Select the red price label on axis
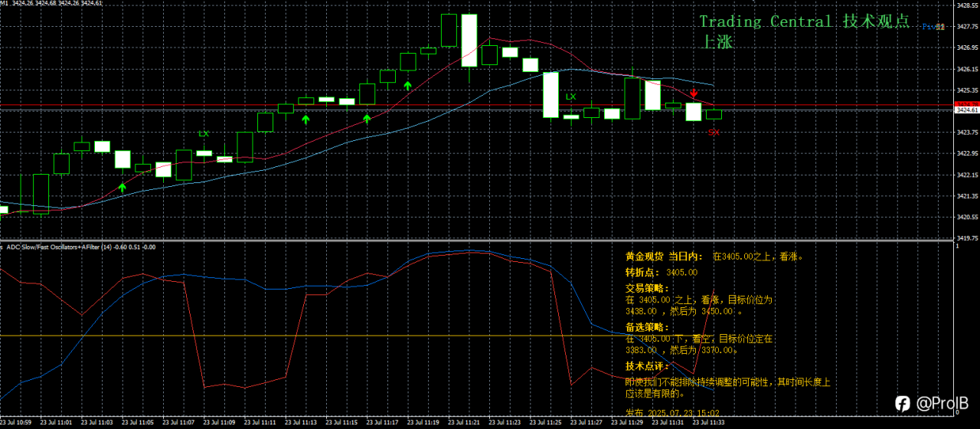The image size is (980, 429). point(966,103)
